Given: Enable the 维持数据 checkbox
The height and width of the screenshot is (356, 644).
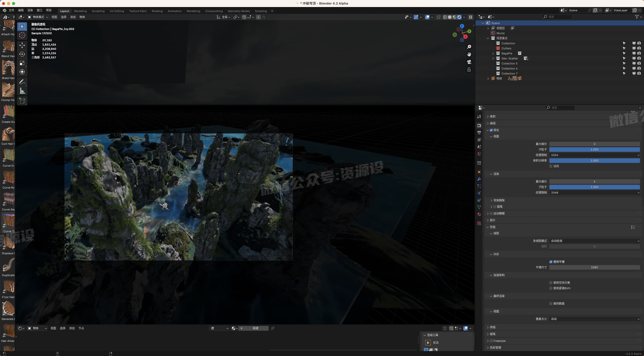Looking at the screenshot, I should pyautogui.click(x=551, y=304).
